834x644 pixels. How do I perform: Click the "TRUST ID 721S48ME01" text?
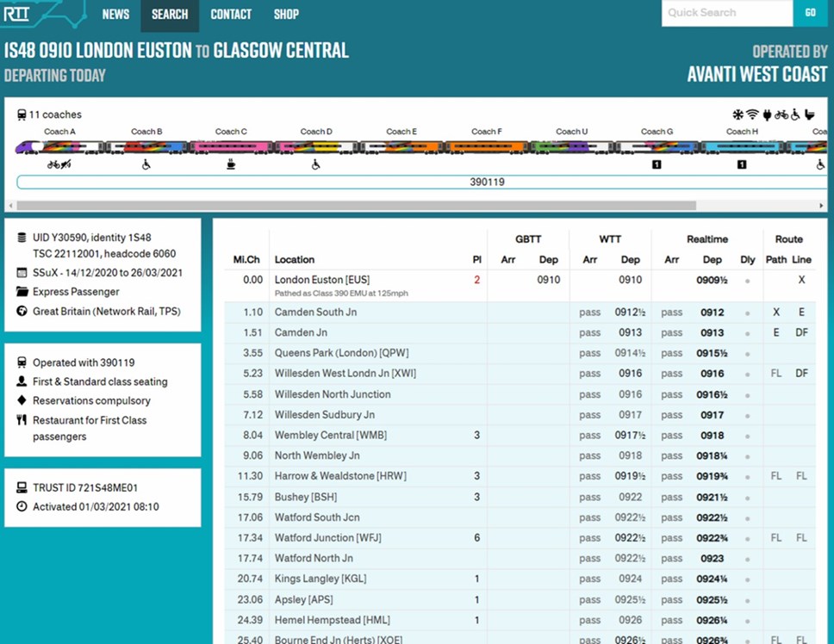[85, 488]
